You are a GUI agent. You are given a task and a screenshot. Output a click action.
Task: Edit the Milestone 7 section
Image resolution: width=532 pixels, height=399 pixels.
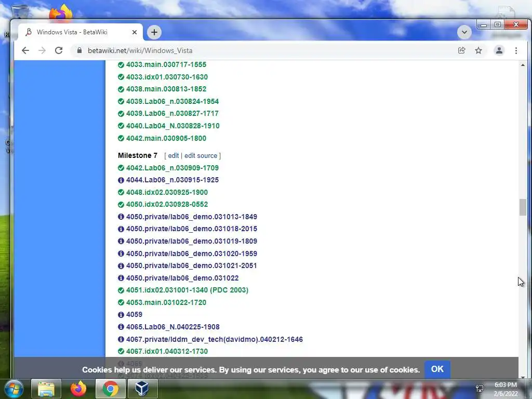pos(173,156)
